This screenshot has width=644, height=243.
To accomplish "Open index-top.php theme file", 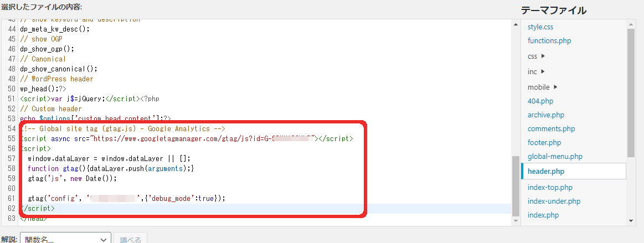I will pyautogui.click(x=550, y=188).
